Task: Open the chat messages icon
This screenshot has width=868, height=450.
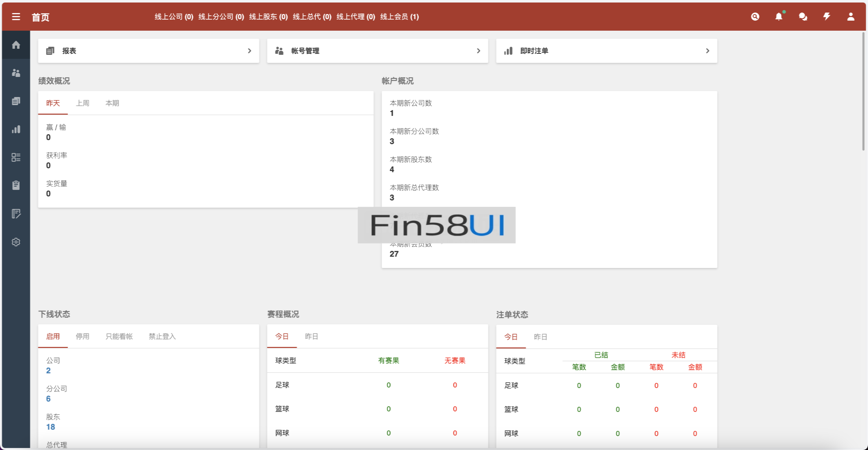Action: [x=803, y=17]
